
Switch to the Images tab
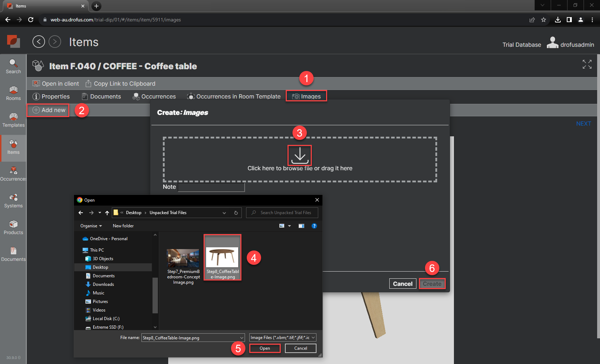pos(306,96)
